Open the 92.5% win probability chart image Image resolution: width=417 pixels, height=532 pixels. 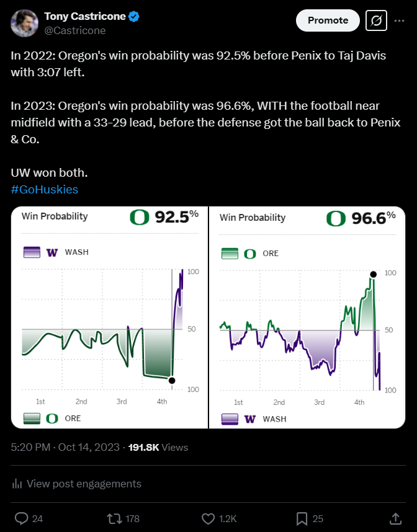click(109, 317)
